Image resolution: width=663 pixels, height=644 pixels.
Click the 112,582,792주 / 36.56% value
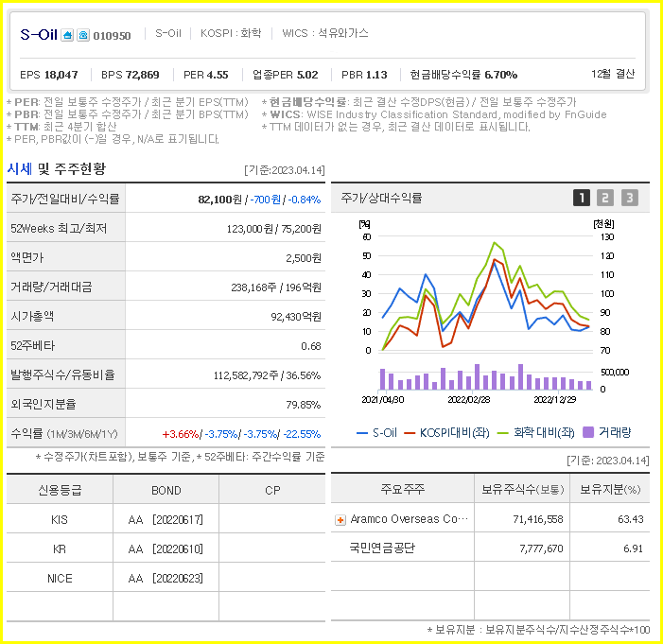268,375
